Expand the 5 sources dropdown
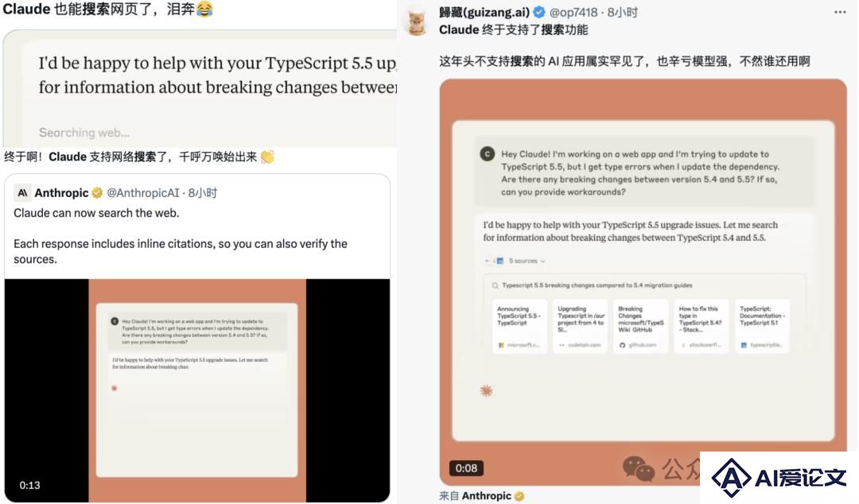 (527, 261)
